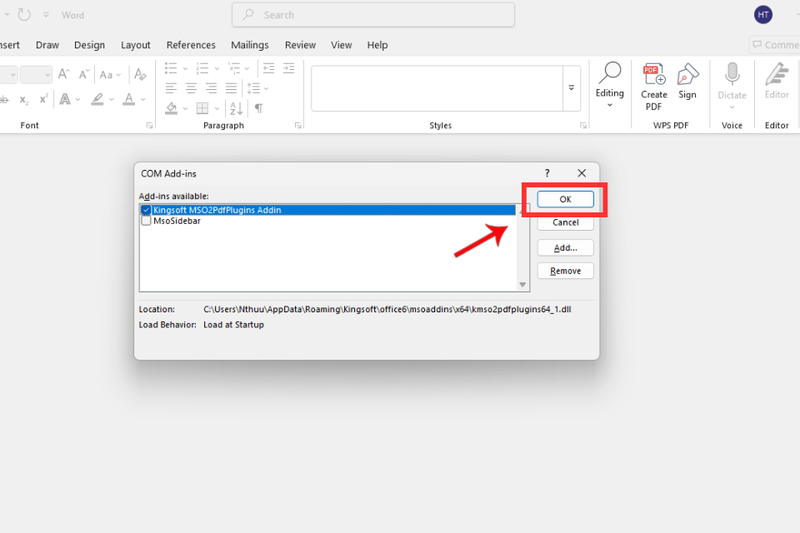Click the Comments button
This screenshot has width=800, height=533.
pyautogui.click(x=774, y=45)
